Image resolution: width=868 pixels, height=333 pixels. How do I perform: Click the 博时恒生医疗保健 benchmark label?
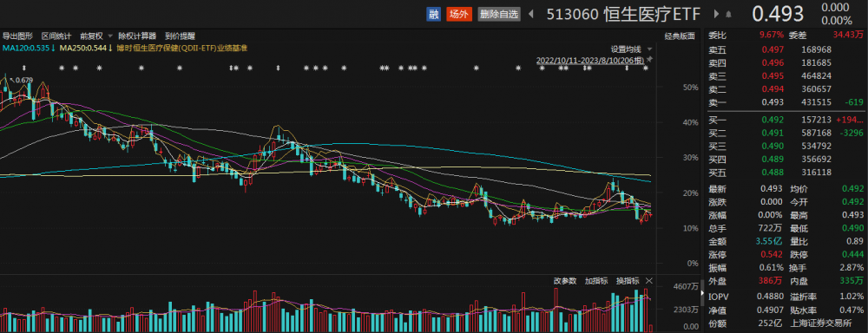click(181, 48)
